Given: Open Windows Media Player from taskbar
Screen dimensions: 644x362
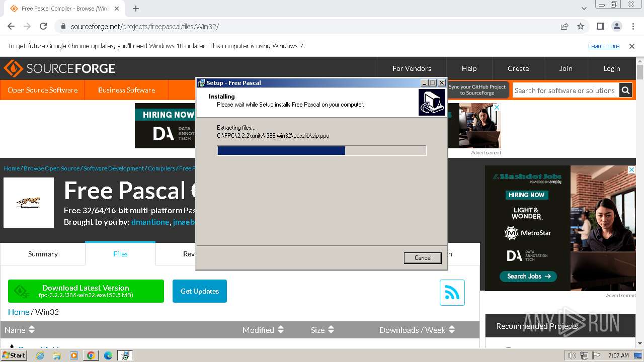Looking at the screenshot, I should [74, 355].
